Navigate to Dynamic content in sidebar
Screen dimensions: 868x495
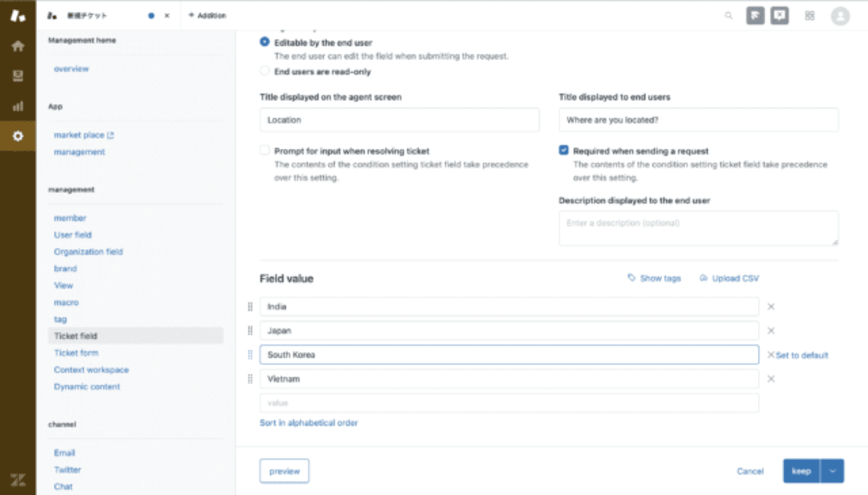(x=86, y=386)
